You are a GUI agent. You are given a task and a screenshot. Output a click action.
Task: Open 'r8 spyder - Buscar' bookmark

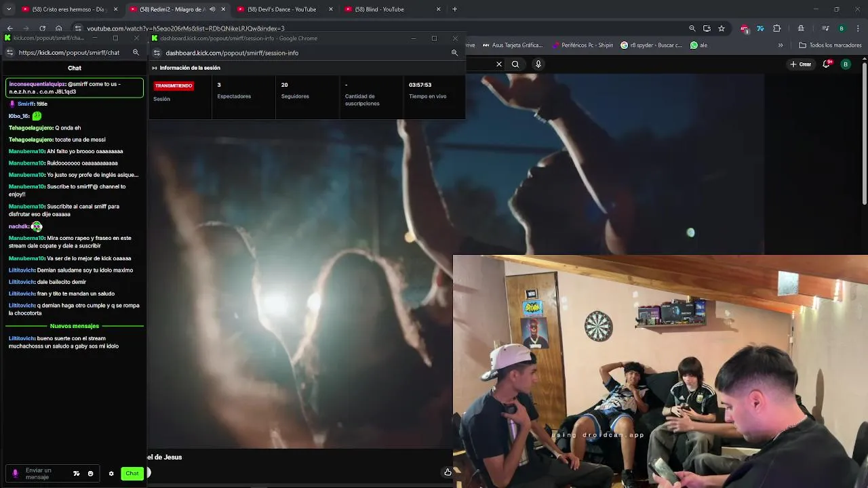652,45
